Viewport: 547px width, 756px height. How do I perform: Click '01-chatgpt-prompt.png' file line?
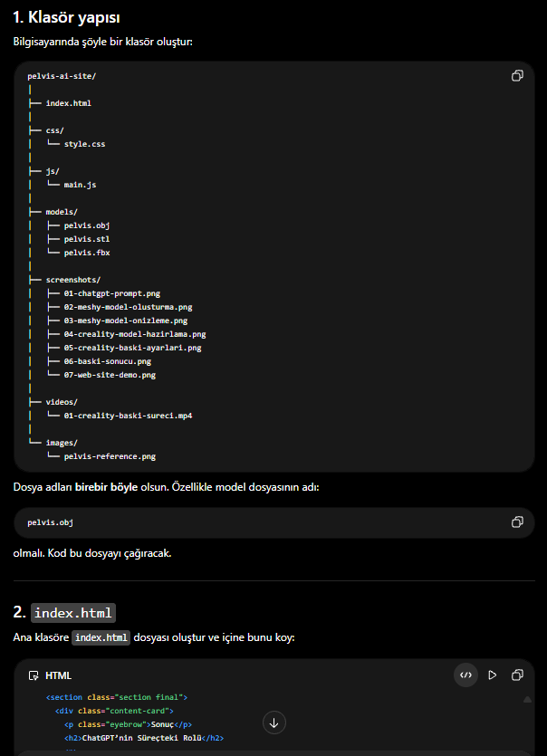tap(112, 293)
